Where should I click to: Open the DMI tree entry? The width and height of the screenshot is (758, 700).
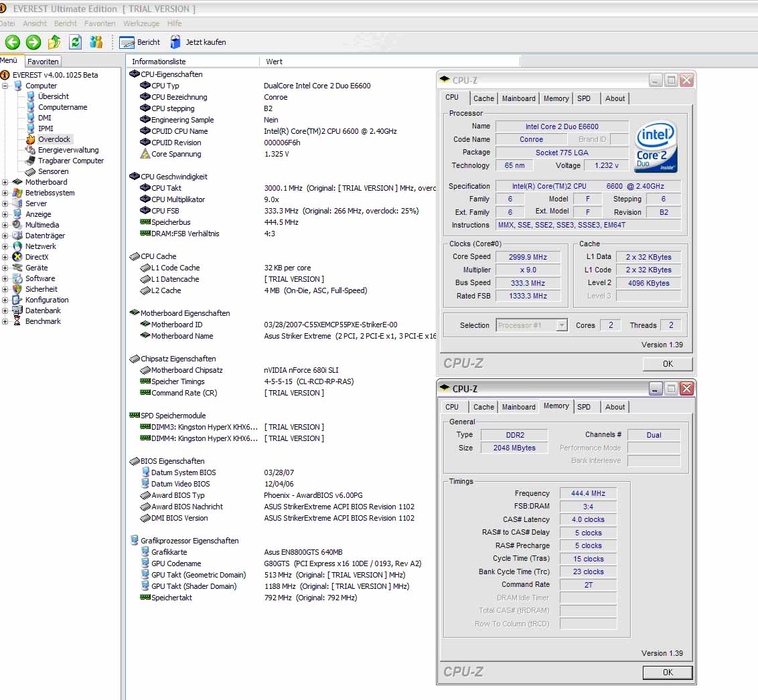coord(44,118)
